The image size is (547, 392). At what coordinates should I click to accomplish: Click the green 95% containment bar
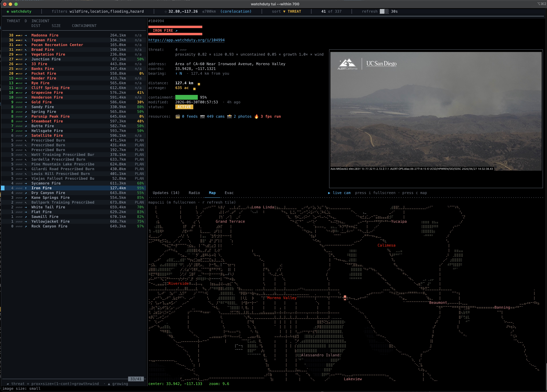pos(186,97)
